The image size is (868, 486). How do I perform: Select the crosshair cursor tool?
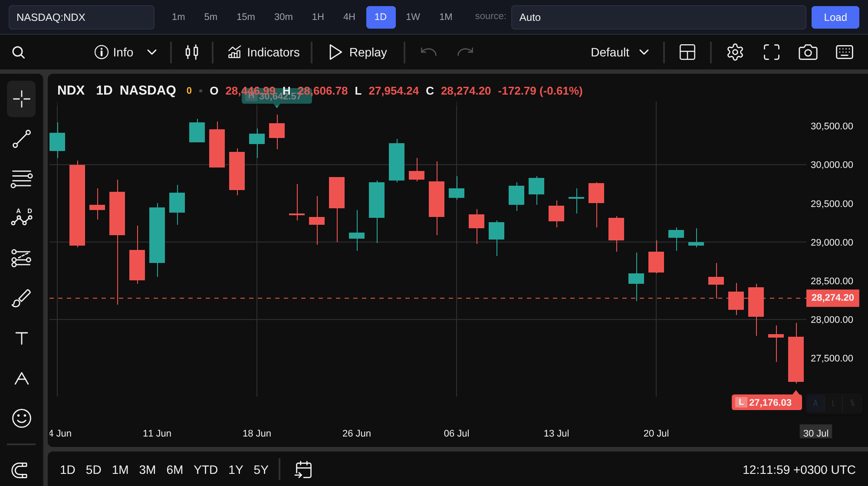click(21, 99)
